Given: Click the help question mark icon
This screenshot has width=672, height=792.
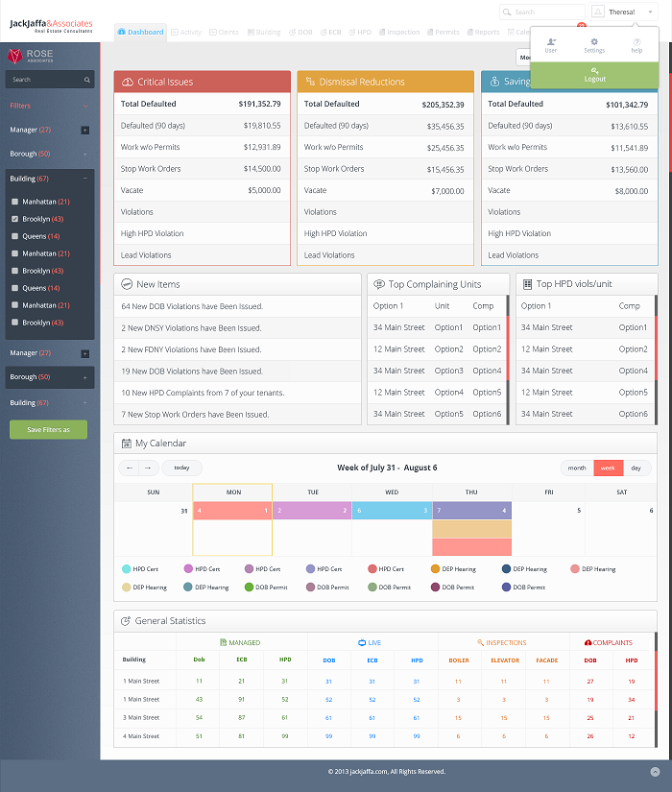Looking at the screenshot, I should click(x=636, y=42).
